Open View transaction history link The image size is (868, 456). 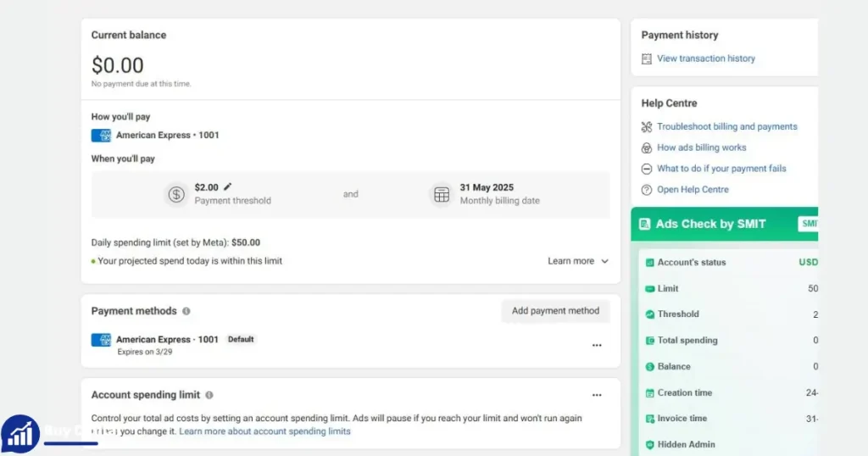(x=706, y=58)
